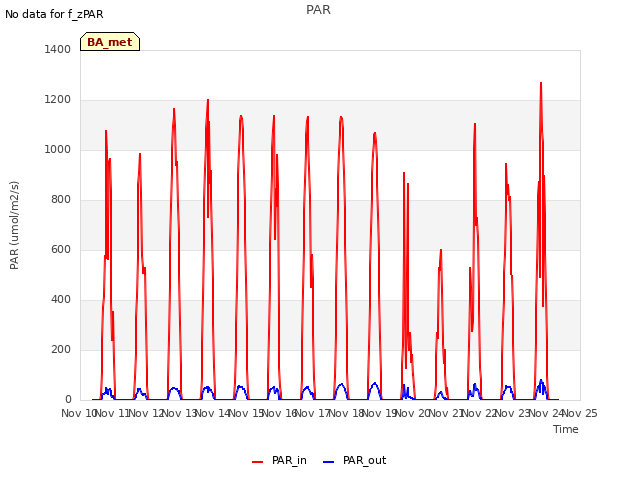Click the blue PAR_out legend line swatch
The width and height of the screenshot is (640, 480).
coord(329,462)
